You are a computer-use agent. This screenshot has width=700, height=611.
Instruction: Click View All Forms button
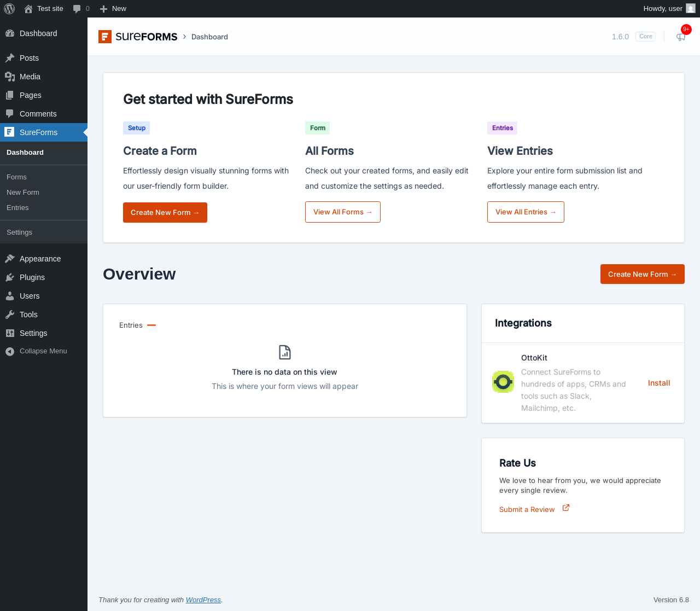pos(343,212)
